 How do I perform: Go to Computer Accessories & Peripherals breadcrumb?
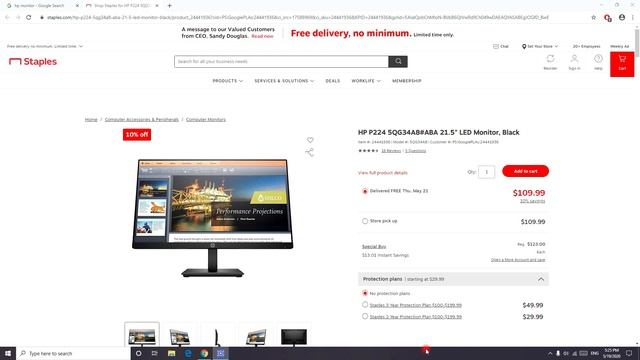142,120
